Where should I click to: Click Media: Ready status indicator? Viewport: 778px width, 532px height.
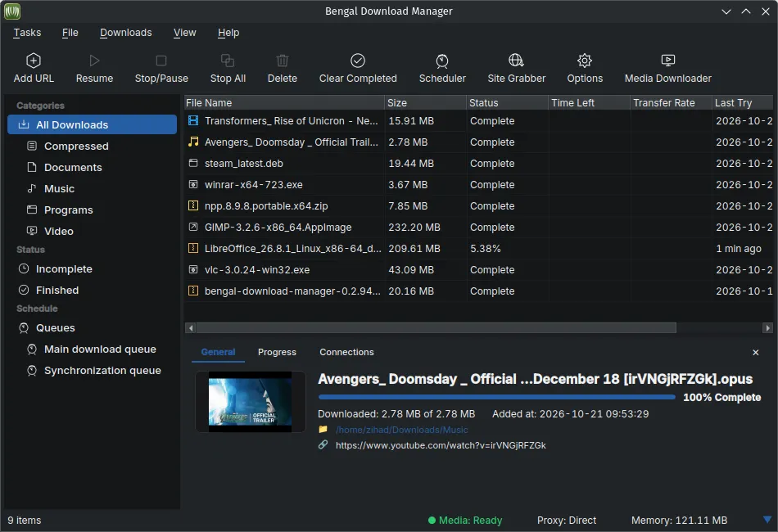(465, 520)
